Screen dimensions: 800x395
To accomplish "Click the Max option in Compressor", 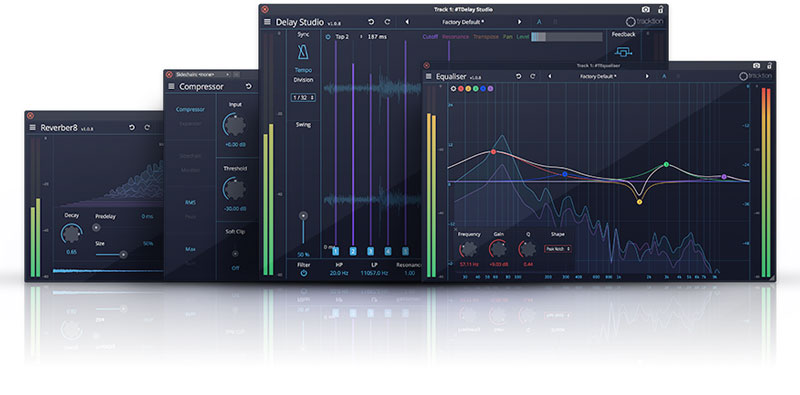I will tap(190, 249).
